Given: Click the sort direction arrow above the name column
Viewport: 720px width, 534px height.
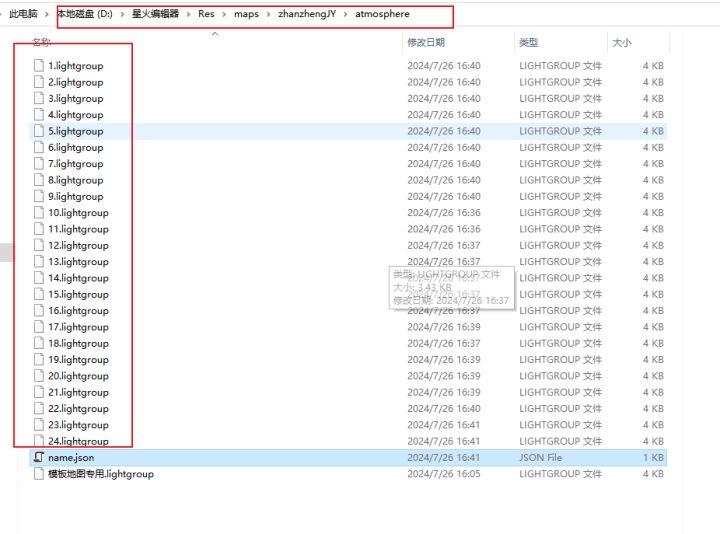Looking at the screenshot, I should pyautogui.click(x=215, y=34).
